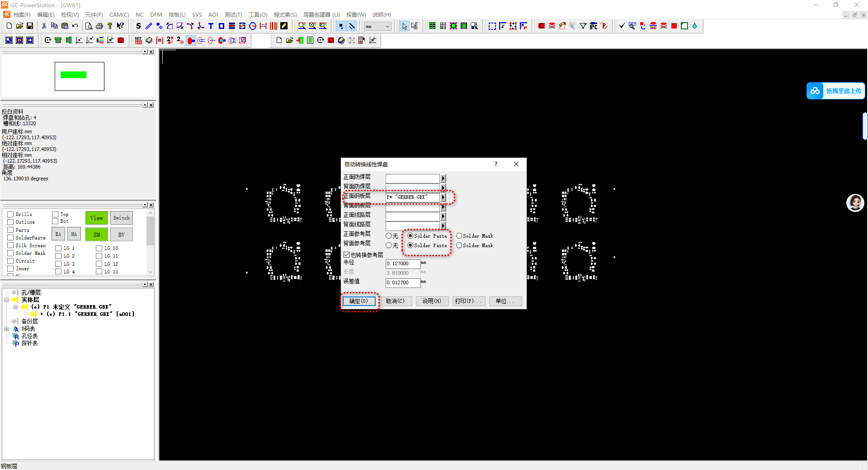Click the green SM layer color button
Screen dimensions: 868x470
click(96, 235)
